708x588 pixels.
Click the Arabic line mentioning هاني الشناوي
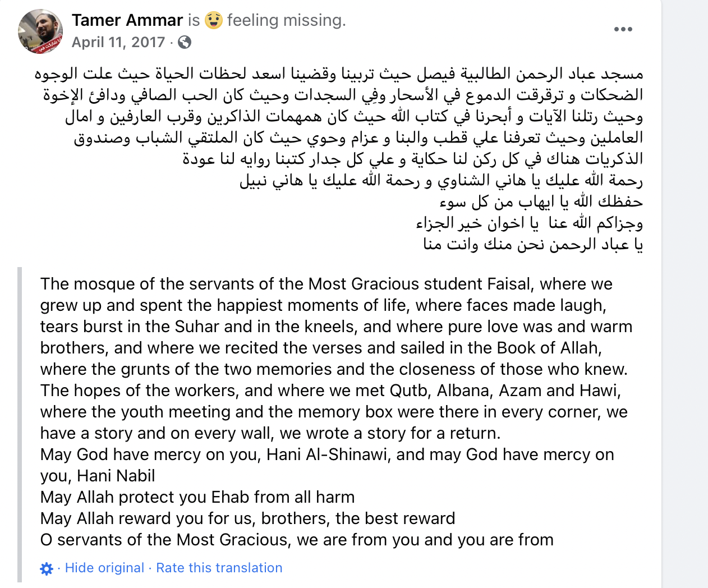pyautogui.click(x=441, y=180)
